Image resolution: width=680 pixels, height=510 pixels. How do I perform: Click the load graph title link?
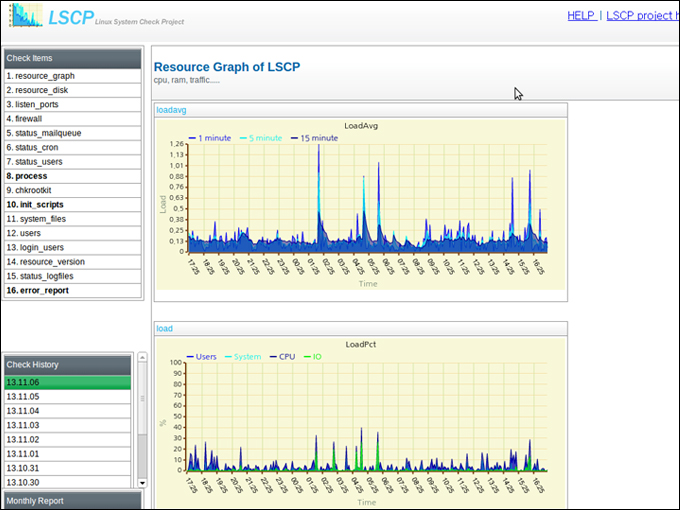click(x=164, y=328)
